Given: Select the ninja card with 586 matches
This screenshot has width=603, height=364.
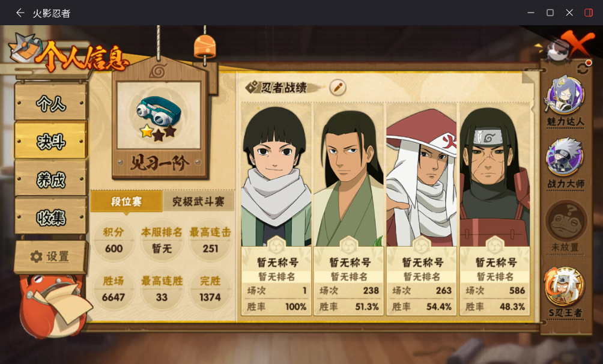Looking at the screenshot, I should tap(494, 210).
